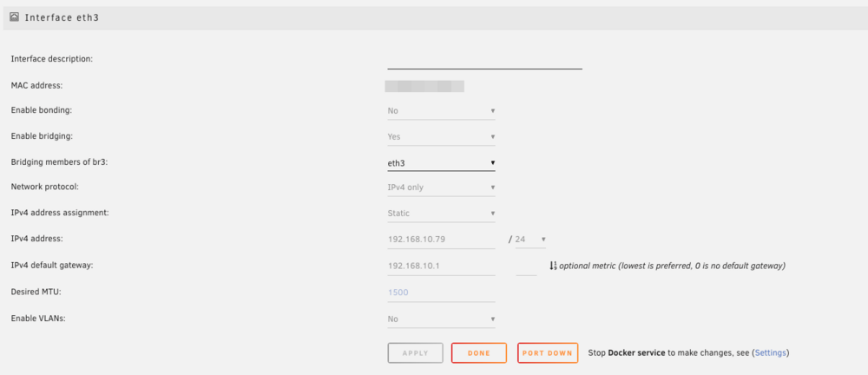Click the Desired MTU field
This screenshot has height=375, width=868.
pos(441,293)
